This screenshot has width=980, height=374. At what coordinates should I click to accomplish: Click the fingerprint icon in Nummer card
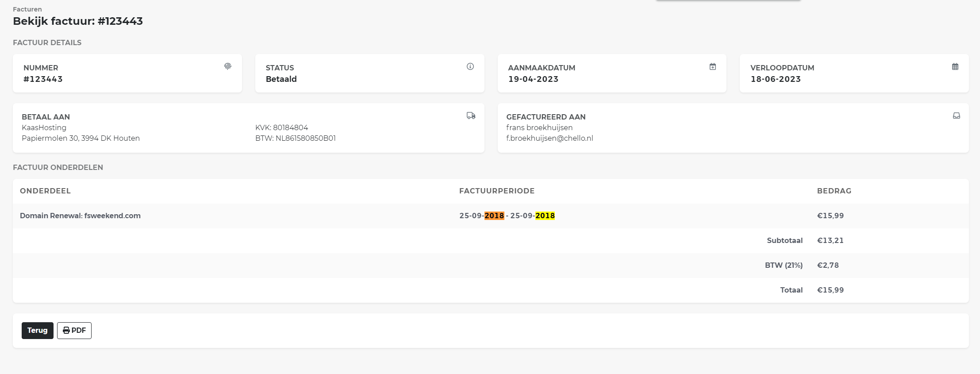point(227,66)
